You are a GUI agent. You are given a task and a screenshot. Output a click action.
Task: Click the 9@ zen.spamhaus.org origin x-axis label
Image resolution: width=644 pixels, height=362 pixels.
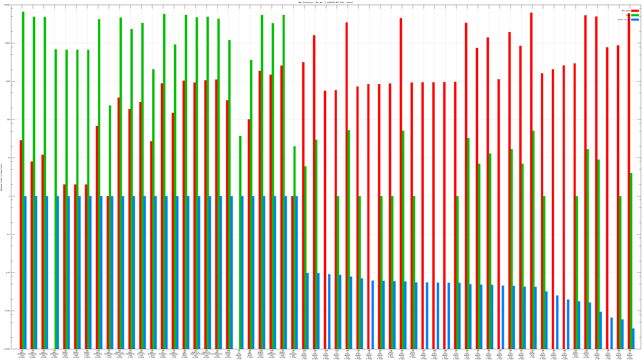tap(55, 354)
